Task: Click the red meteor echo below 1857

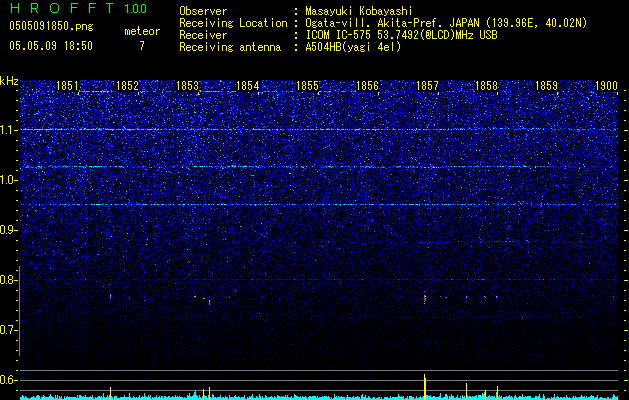Action: (x=426, y=298)
